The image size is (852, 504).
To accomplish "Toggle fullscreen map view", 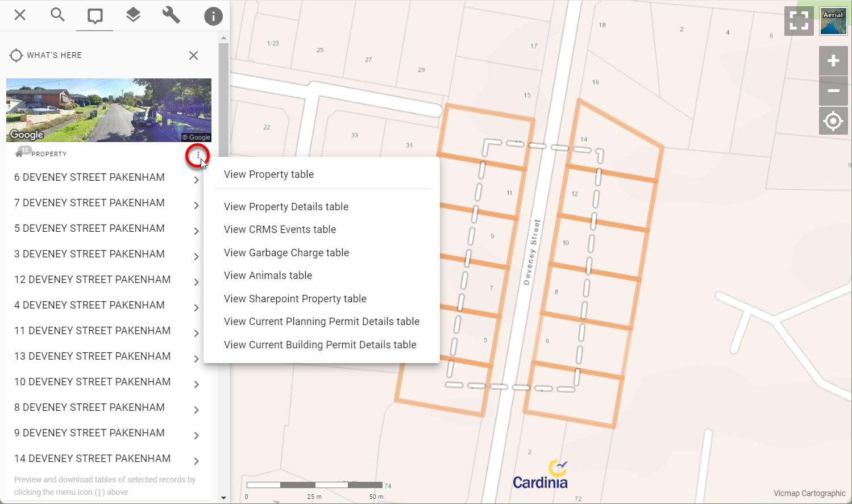I will tap(799, 22).
